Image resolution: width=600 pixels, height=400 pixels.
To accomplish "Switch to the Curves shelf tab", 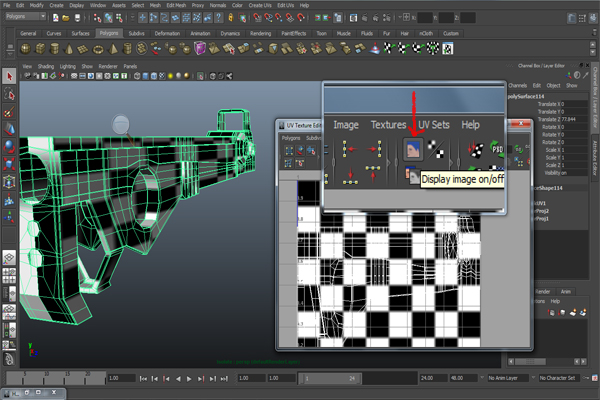I will [54, 33].
